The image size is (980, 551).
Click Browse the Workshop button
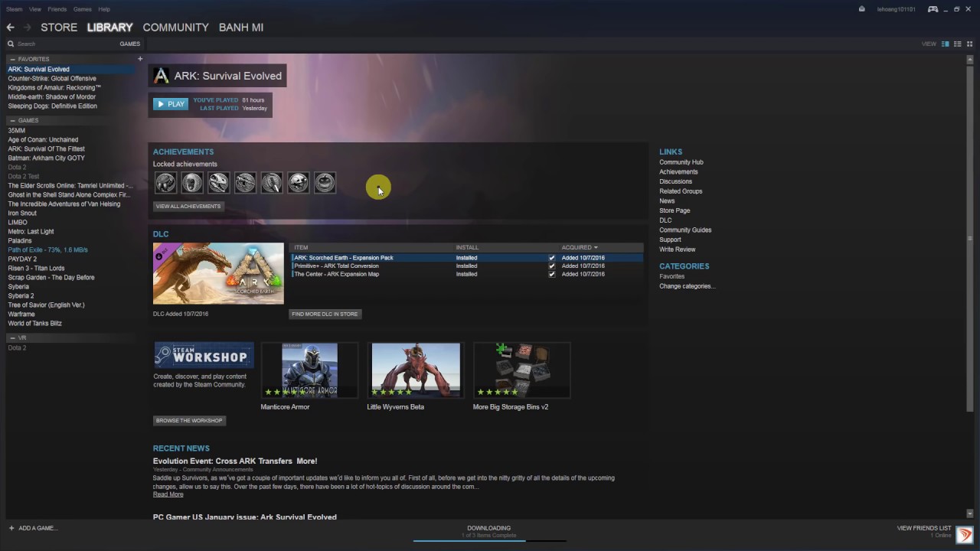189,420
